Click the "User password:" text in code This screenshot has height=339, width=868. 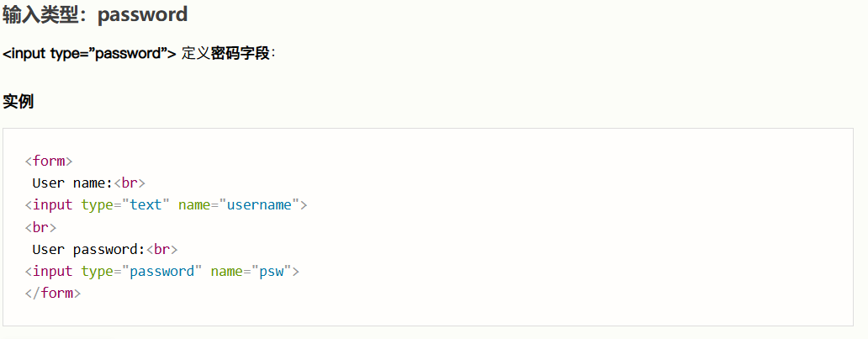pos(88,249)
